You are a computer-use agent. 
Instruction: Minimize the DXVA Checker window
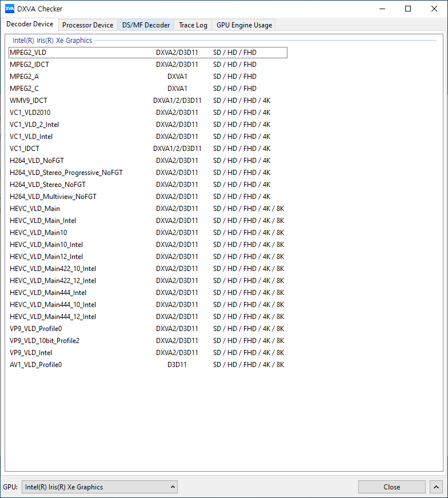tap(382, 9)
